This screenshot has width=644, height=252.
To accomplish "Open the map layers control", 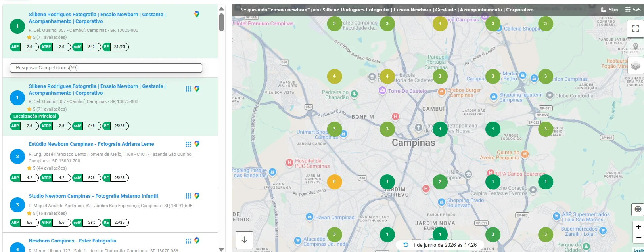I will click(635, 66).
